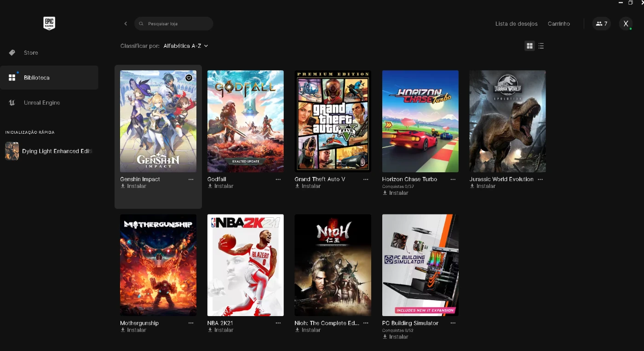Open PC Building Simulator cover art
Viewport: 644px width, 351px height.
(420, 265)
